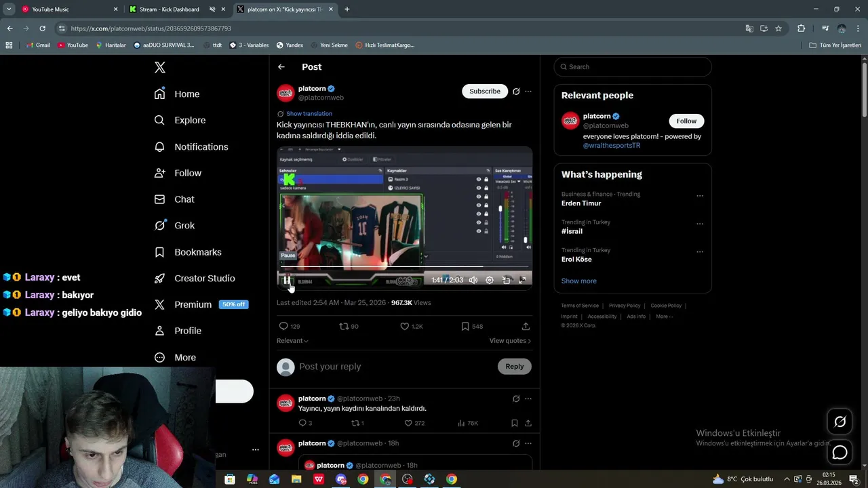
Task: Open Erden Timur trend options
Action: (x=700, y=196)
